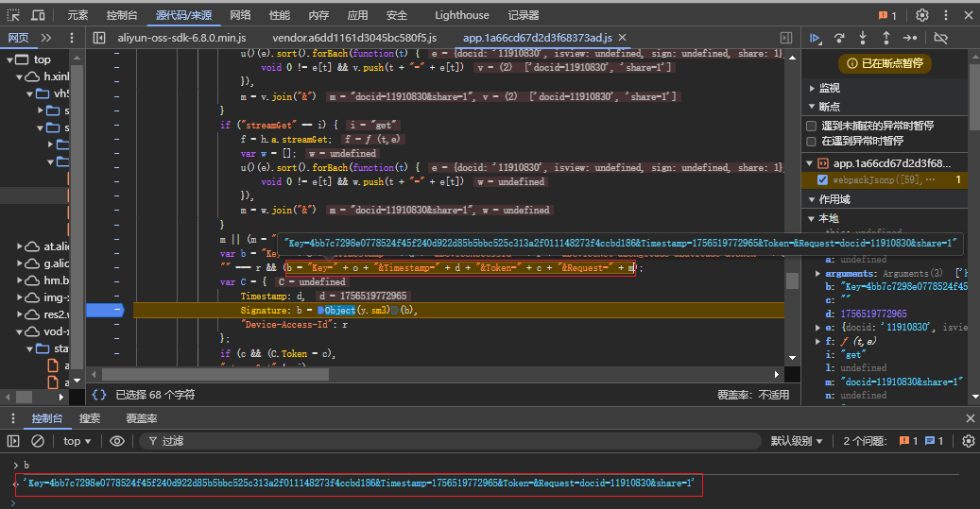Switch to the Console (控制台) main tab
Viewport: 980px width, 509px height.
point(122,15)
